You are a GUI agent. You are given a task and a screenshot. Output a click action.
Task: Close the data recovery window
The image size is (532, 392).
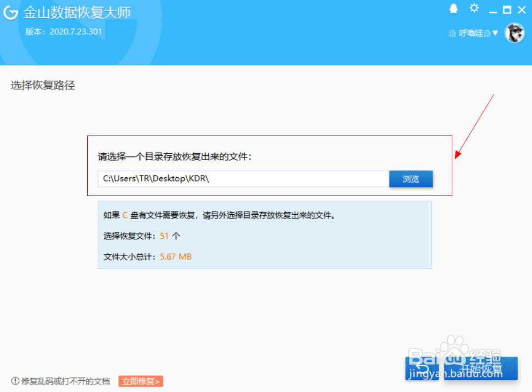(522, 10)
